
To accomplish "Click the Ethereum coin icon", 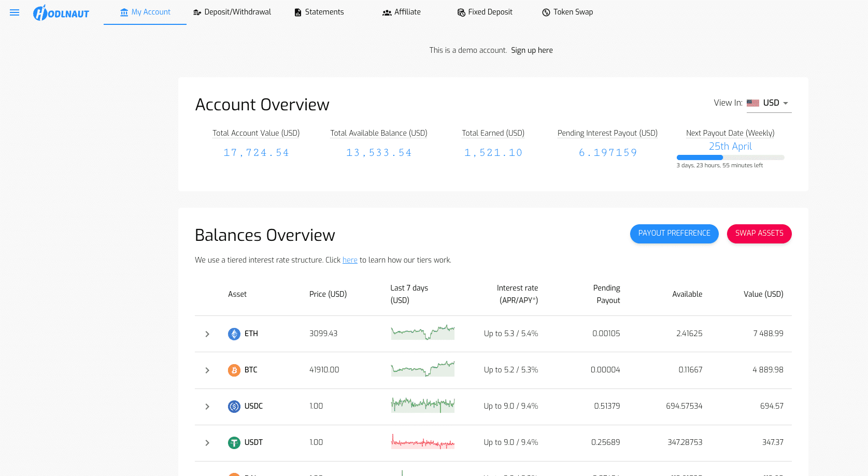I will [234, 334].
